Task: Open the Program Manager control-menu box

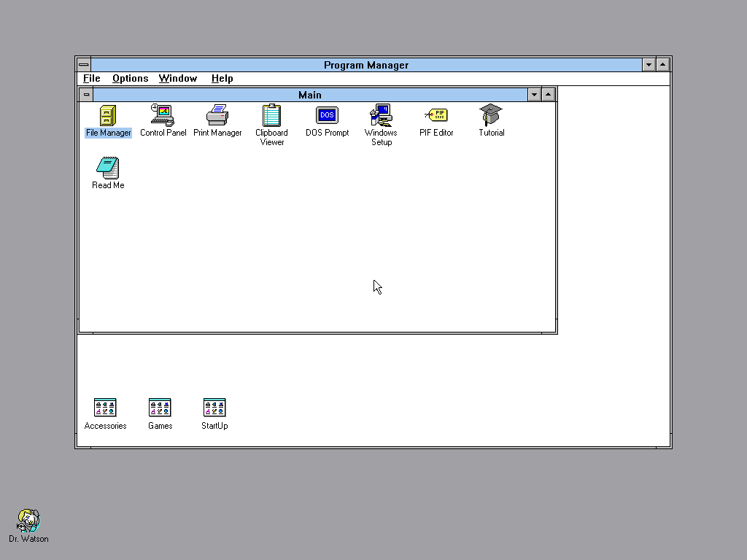Action: 84,65
